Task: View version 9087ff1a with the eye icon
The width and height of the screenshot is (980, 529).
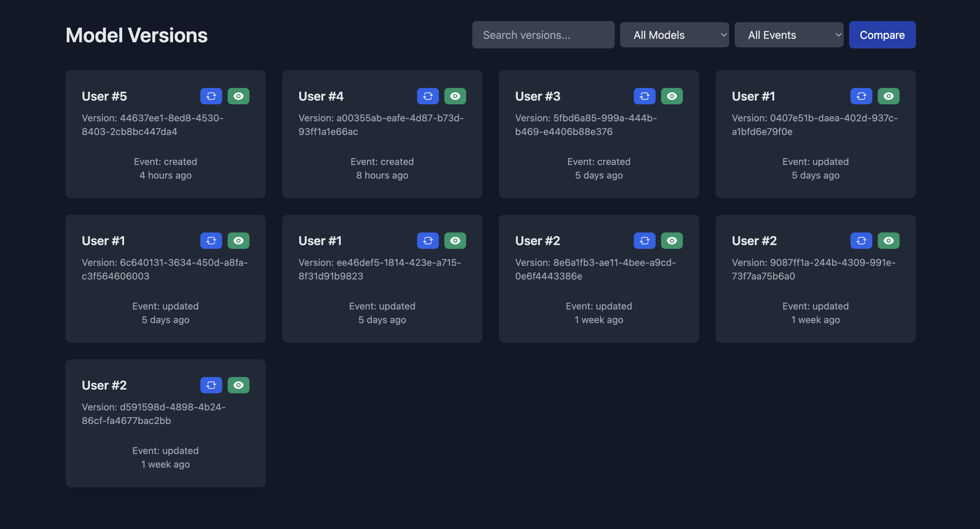Action: point(888,241)
